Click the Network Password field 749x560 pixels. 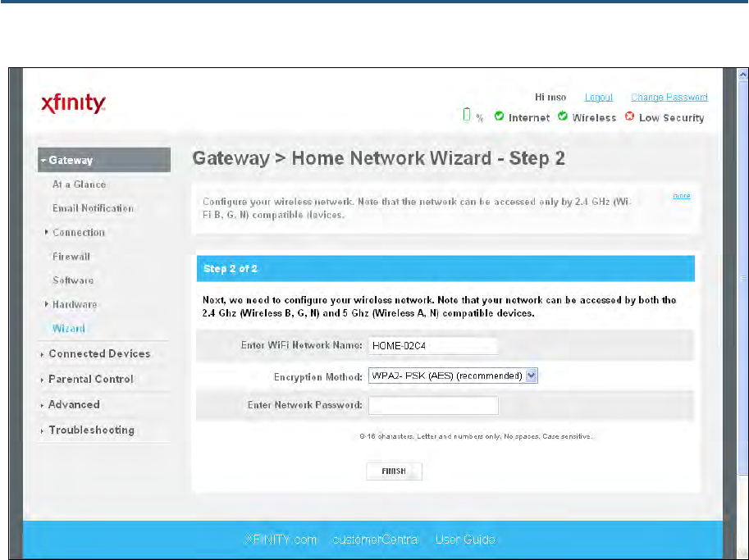coord(433,405)
